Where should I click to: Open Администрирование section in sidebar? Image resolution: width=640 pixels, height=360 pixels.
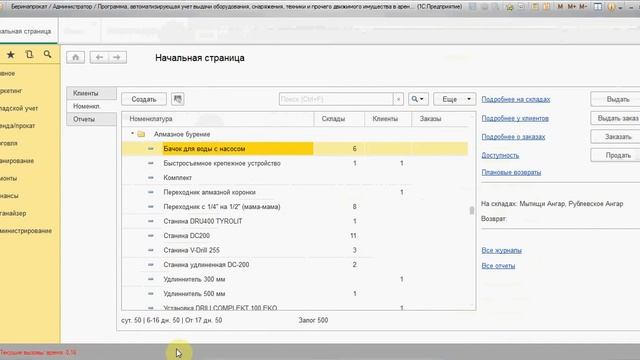[x=26, y=231]
